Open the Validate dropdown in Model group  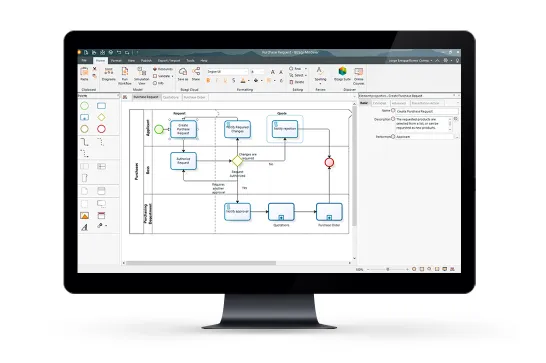163,76
